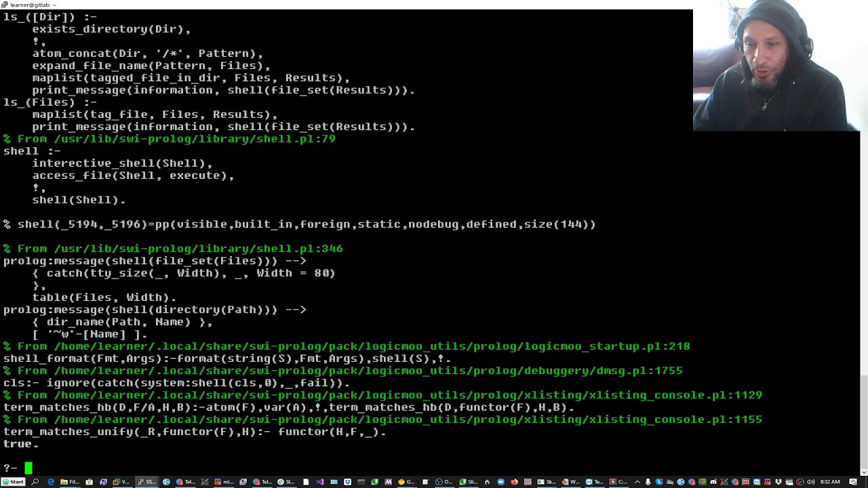Open the Skype system tray icon

(658, 482)
